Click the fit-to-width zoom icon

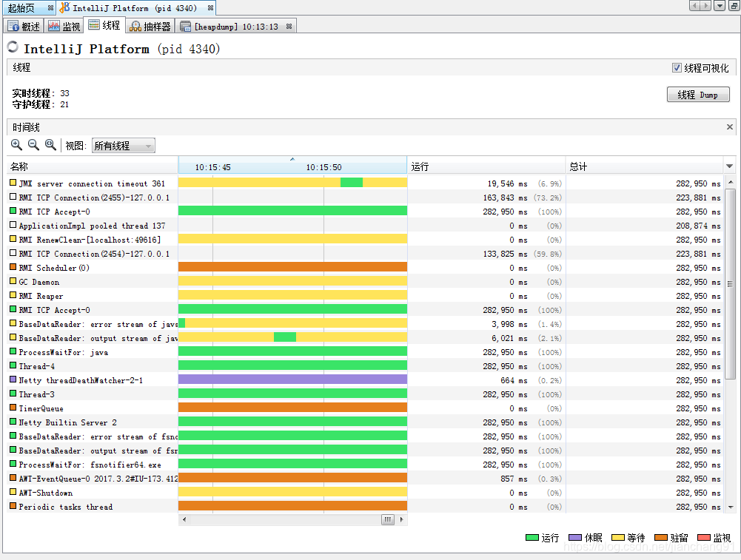pos(50,145)
